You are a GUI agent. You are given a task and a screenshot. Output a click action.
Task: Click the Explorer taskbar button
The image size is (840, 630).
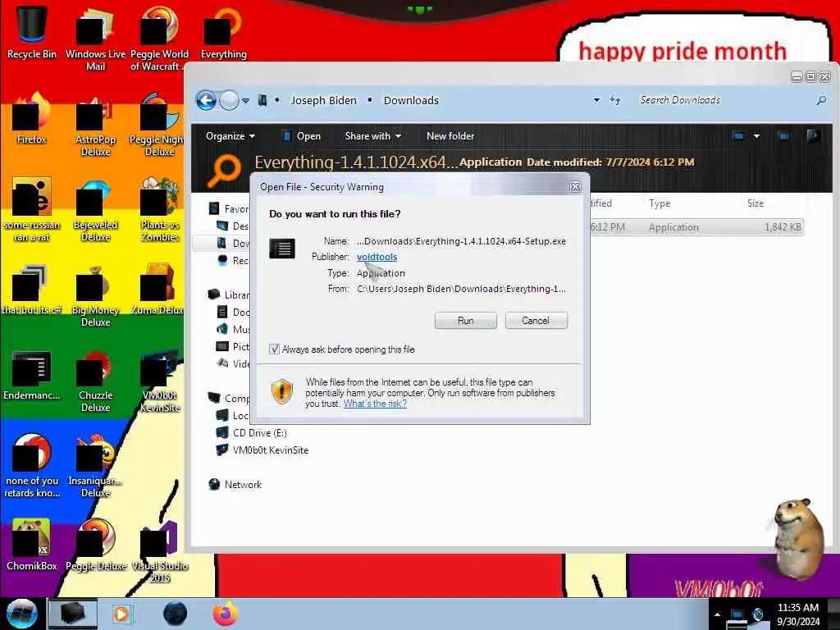pyautogui.click(x=72, y=614)
